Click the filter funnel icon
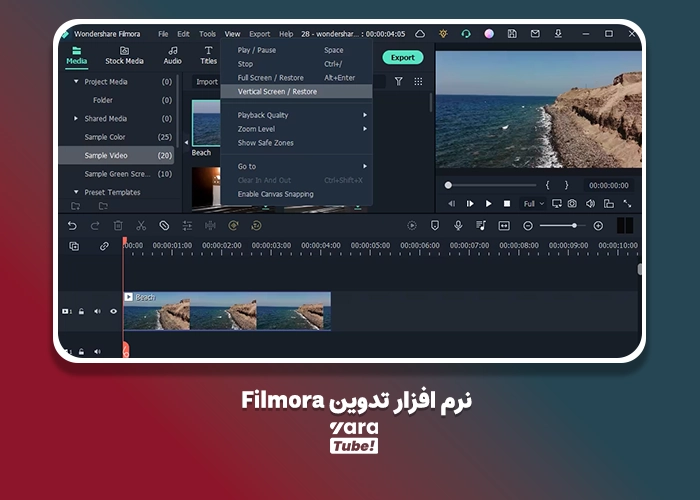The image size is (700, 500). pos(398,81)
